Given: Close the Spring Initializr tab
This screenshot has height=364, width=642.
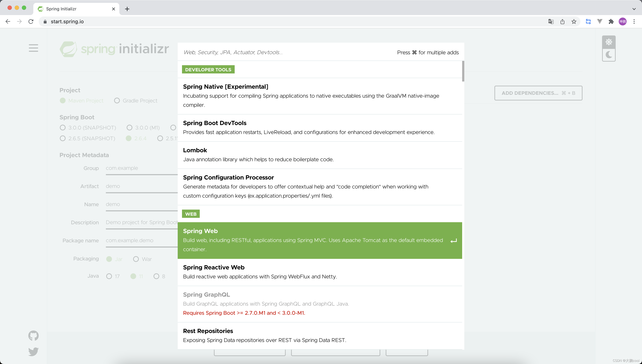Looking at the screenshot, I should coord(114,9).
